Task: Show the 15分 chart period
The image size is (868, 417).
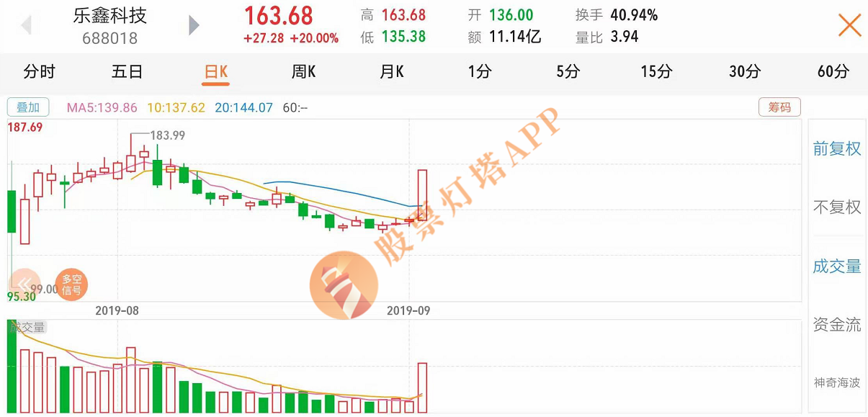Action: click(656, 71)
